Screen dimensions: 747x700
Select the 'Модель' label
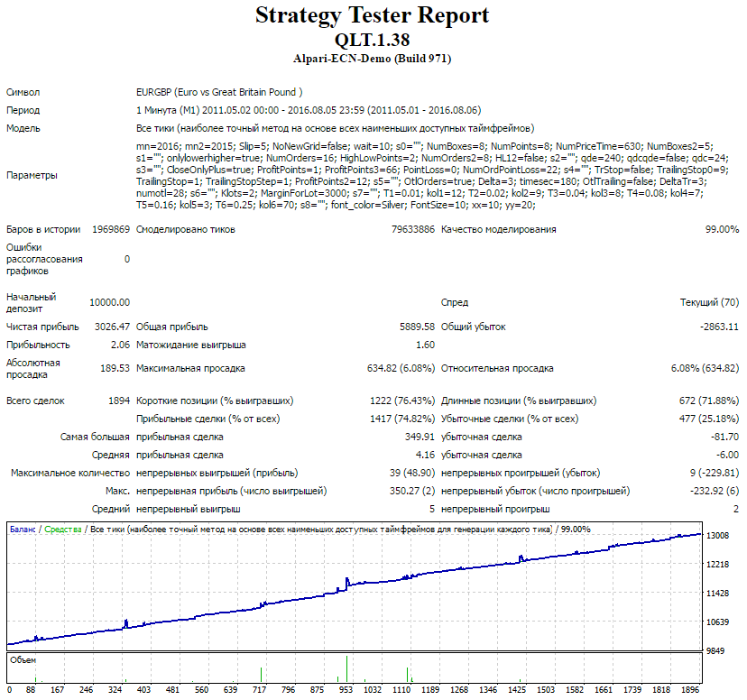tap(23, 129)
